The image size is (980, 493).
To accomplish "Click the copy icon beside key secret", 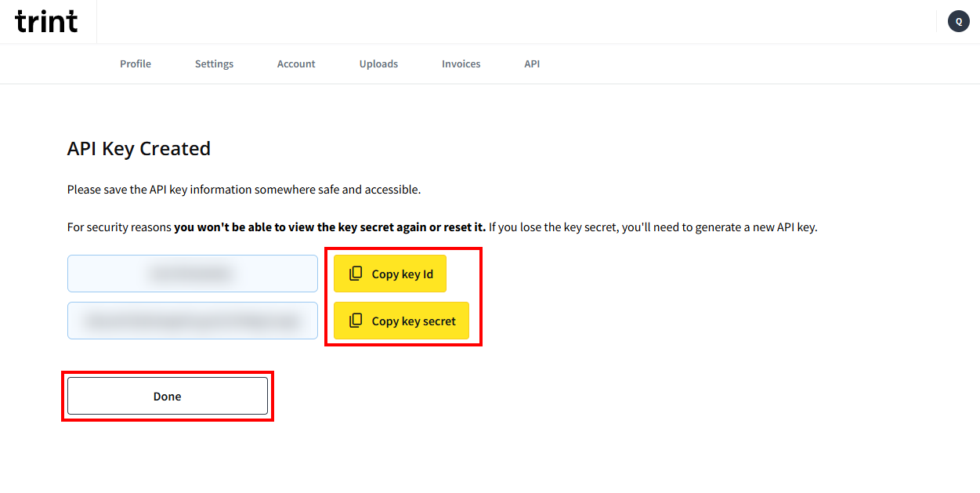I will [x=356, y=321].
